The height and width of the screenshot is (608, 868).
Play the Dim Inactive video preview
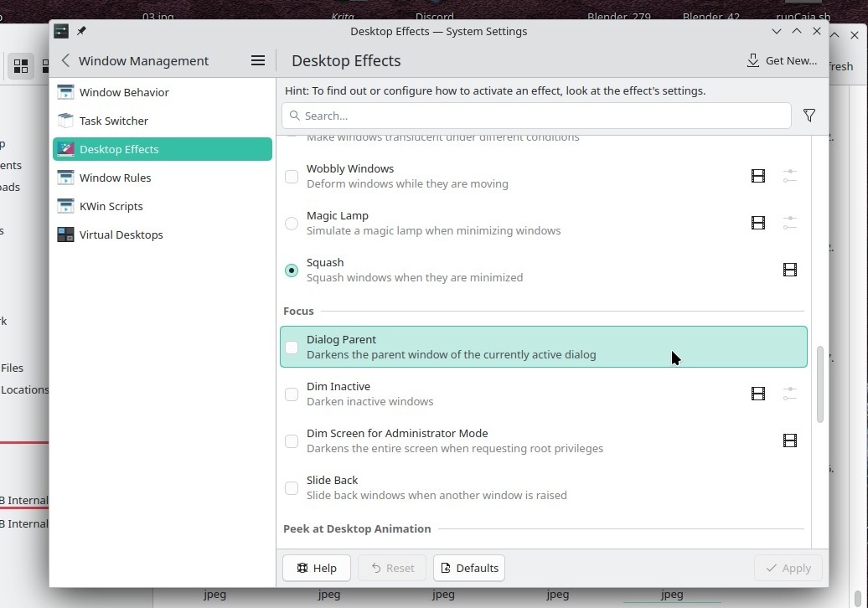(x=758, y=394)
